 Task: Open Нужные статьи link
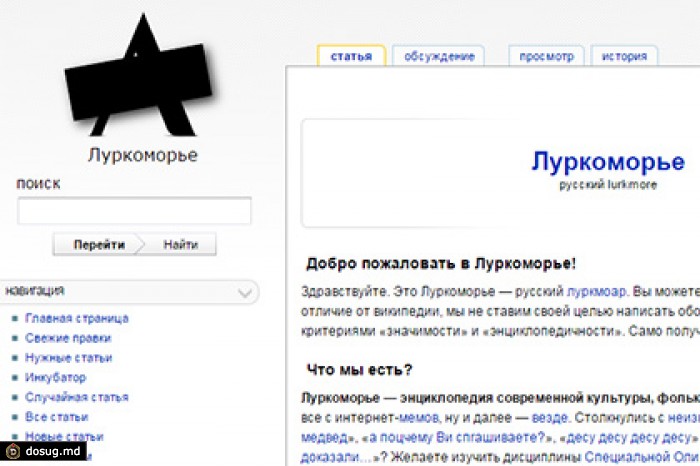point(69,358)
